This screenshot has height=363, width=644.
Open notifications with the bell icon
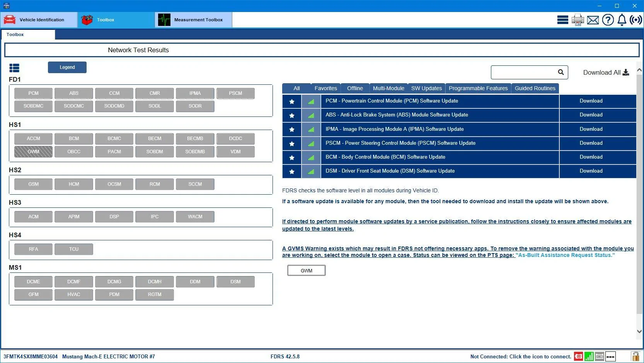pos(622,20)
